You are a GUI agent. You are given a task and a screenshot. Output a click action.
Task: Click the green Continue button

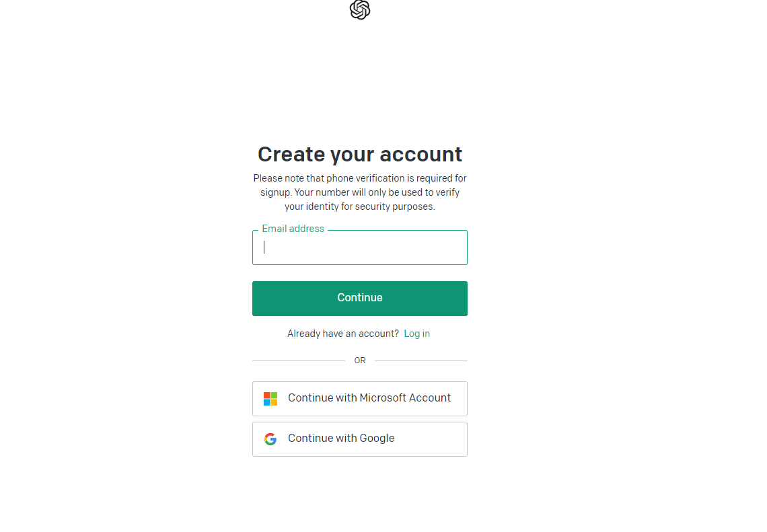(x=360, y=298)
